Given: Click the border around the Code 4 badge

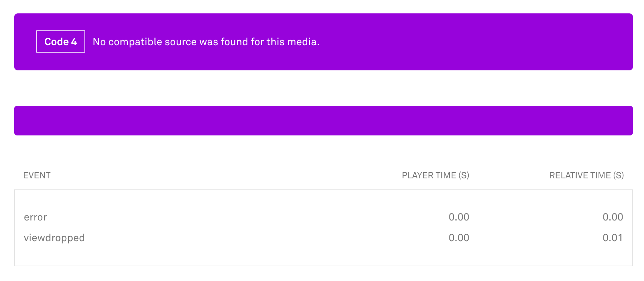Looking at the screenshot, I should tap(61, 31).
